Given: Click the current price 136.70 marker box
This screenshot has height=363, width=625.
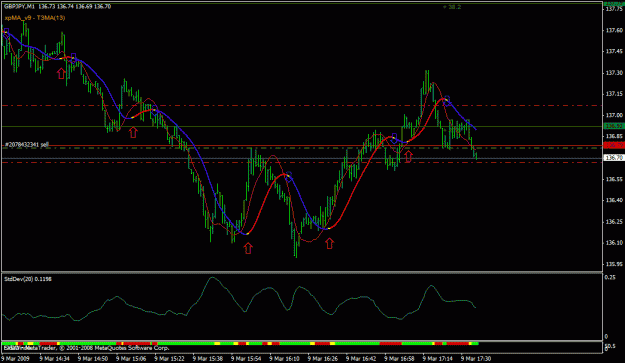Looking at the screenshot, I should (614, 158).
